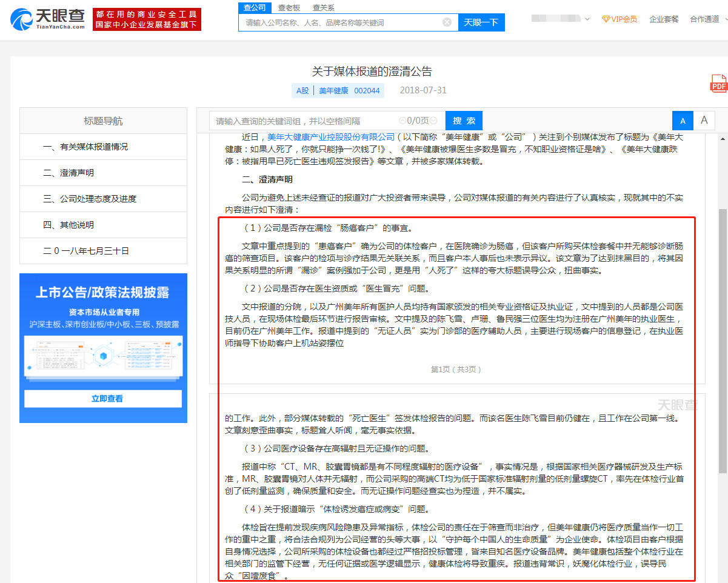Download the announcement via the PDF icon
Image resolution: width=728 pixels, height=583 pixels.
coord(718,84)
